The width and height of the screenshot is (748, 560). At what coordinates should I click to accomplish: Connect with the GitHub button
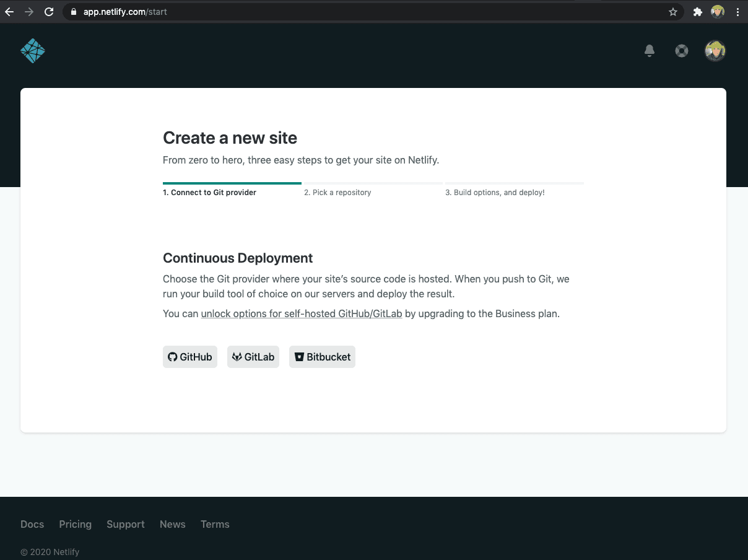pyautogui.click(x=190, y=357)
